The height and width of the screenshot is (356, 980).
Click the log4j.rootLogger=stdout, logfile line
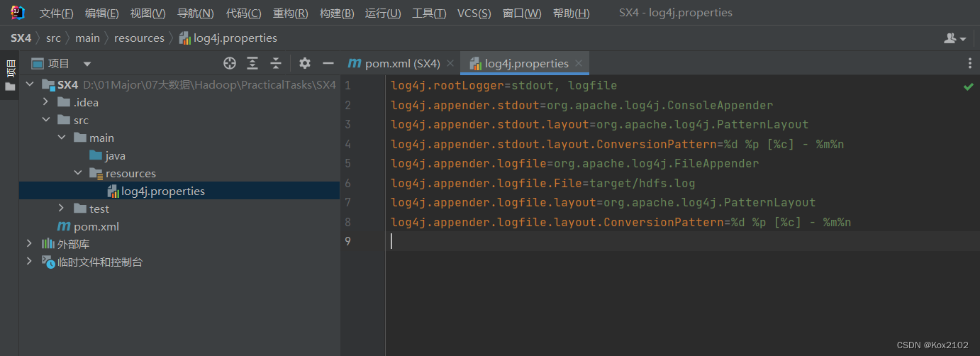(x=504, y=86)
